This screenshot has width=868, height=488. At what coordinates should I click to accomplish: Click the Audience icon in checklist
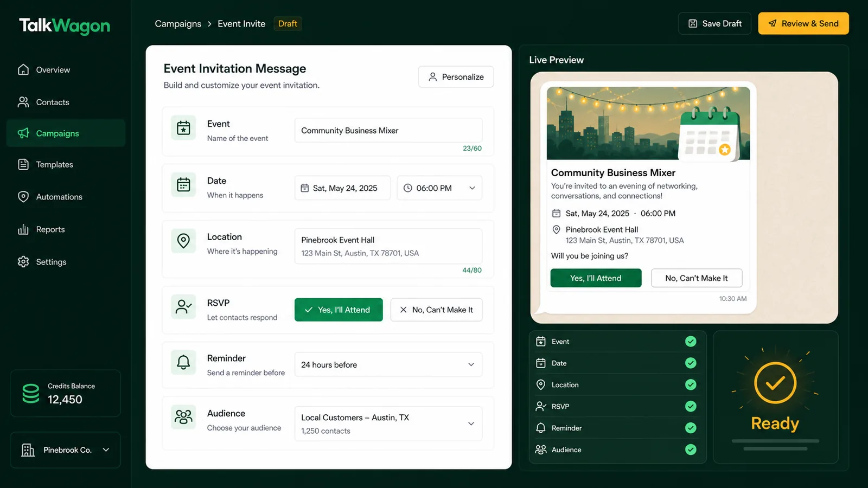(541, 450)
